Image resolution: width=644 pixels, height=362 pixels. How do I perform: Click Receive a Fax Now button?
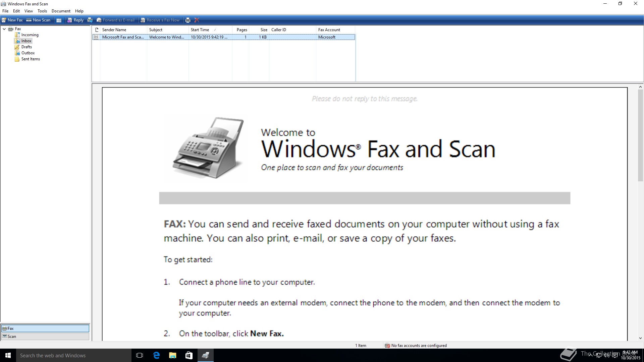click(x=160, y=20)
